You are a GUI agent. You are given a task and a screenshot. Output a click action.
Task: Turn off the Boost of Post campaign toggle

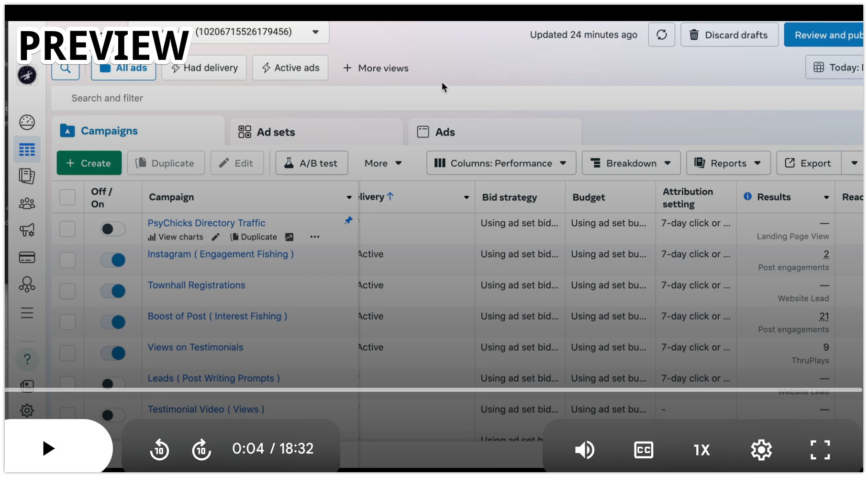click(113, 322)
